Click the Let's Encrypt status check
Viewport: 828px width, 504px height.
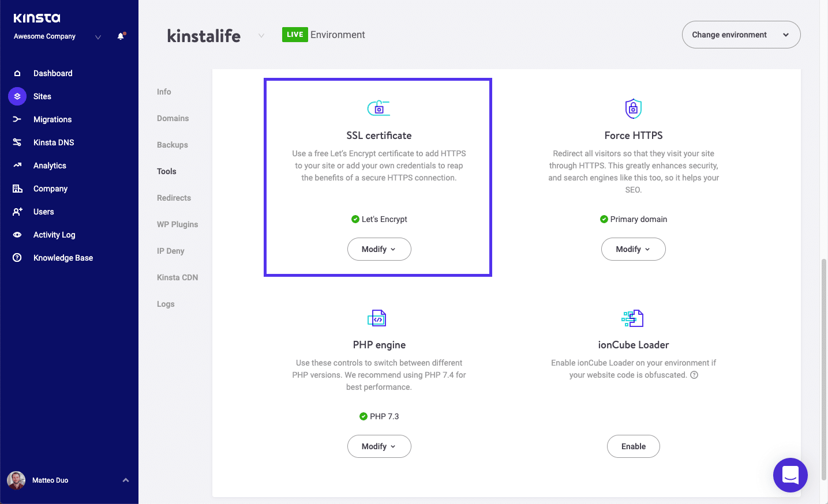(379, 219)
